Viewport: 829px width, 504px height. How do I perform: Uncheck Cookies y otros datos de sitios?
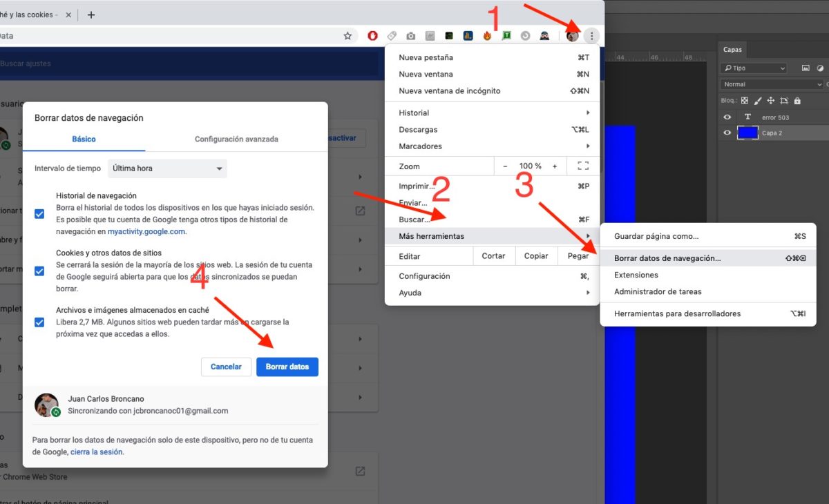39,271
